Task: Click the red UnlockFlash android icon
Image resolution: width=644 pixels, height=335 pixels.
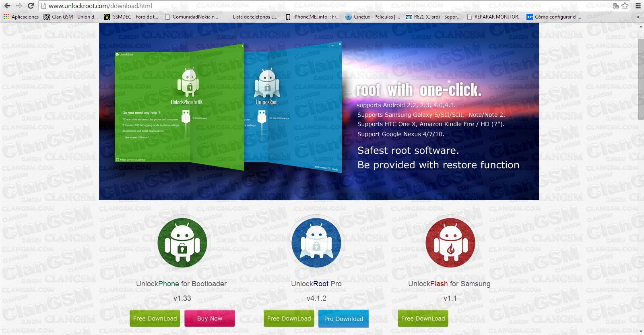Action: (x=450, y=243)
